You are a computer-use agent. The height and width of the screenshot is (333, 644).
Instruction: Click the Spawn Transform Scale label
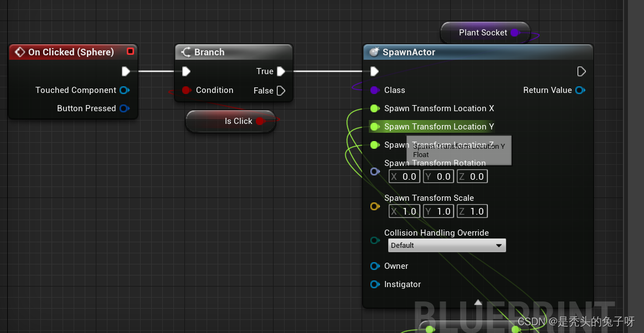click(x=429, y=198)
